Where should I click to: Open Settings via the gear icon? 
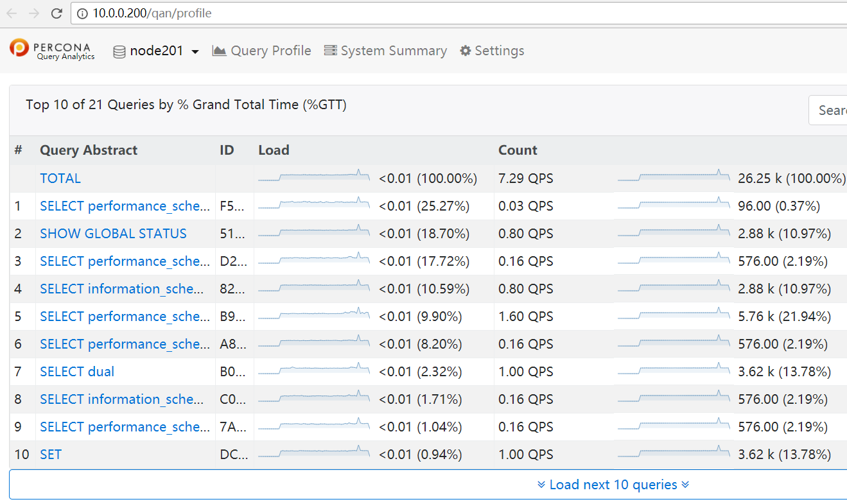[x=465, y=50]
